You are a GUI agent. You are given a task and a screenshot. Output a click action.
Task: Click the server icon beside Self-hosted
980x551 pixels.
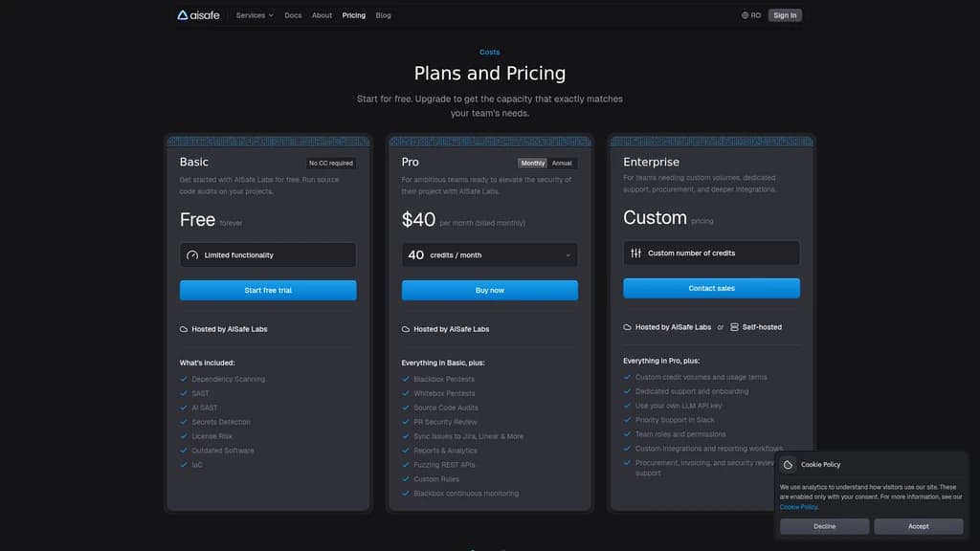pos(734,327)
